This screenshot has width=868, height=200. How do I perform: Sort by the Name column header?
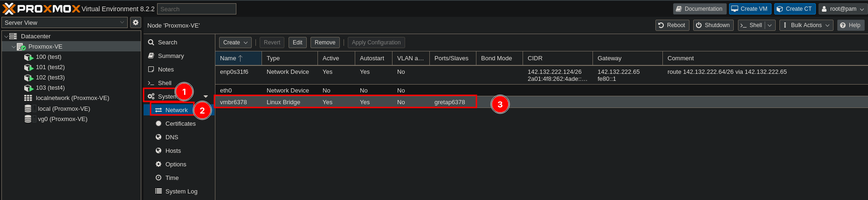pyautogui.click(x=238, y=58)
